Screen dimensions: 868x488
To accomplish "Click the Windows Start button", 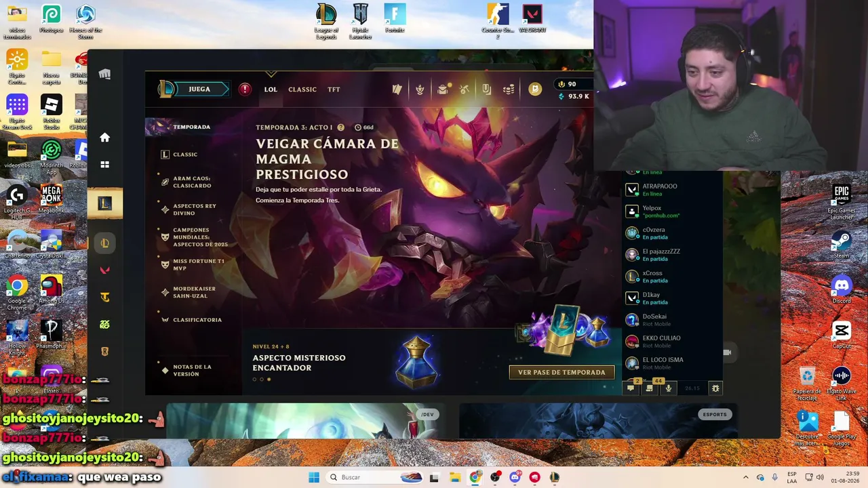I will coord(314,477).
